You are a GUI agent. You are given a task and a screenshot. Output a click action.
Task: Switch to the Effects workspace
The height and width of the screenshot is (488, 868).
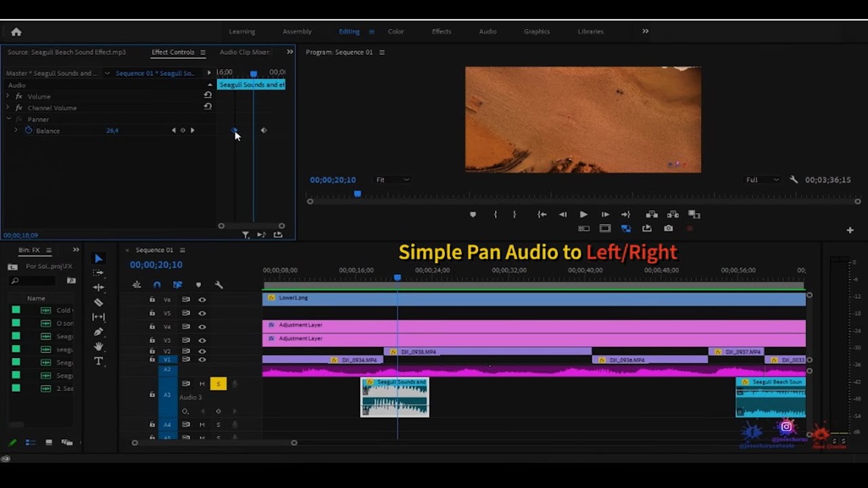pos(441,31)
